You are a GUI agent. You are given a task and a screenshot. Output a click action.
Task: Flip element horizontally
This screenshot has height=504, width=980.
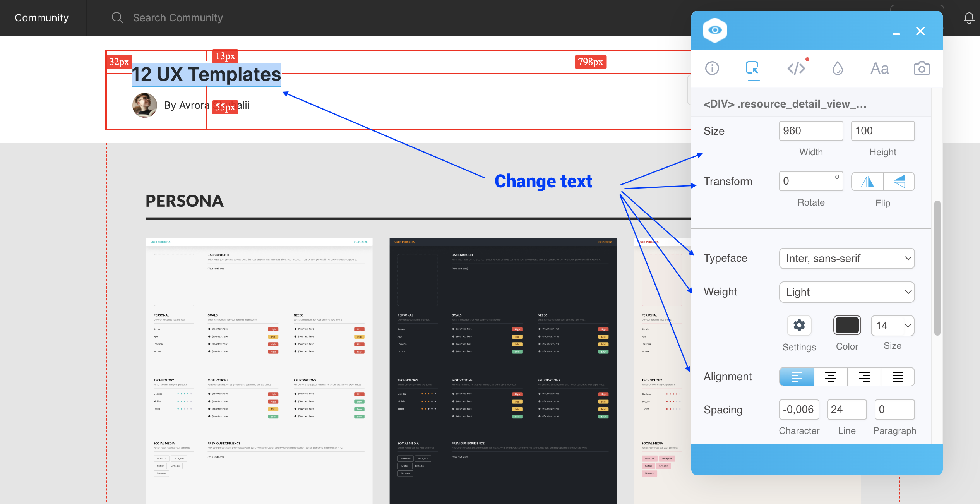867,182
